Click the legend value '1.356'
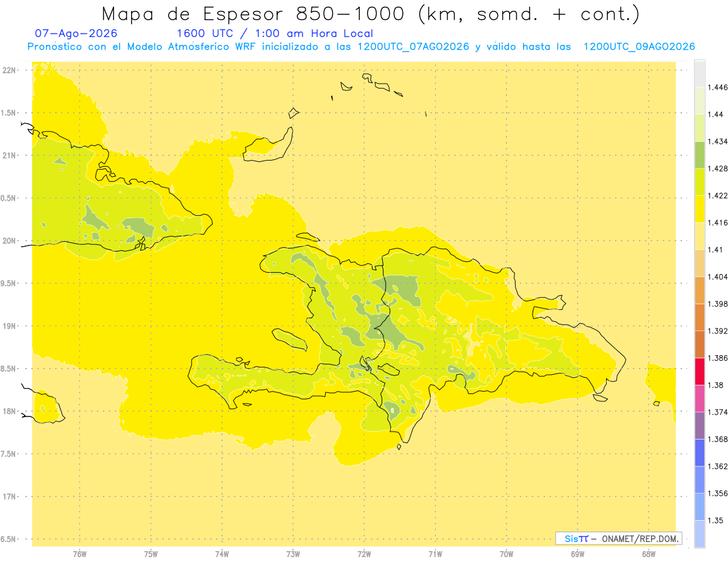This screenshot has width=728, height=562. click(718, 493)
